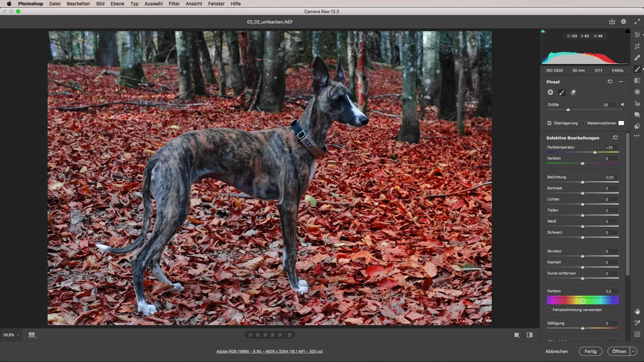Choose the eraser brush mode

tap(573, 92)
